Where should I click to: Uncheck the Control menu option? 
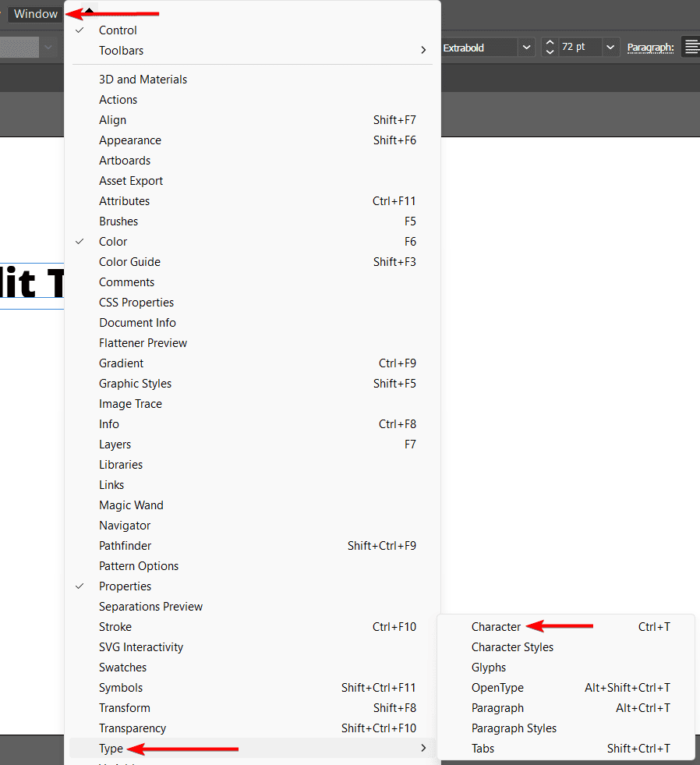[x=118, y=30]
